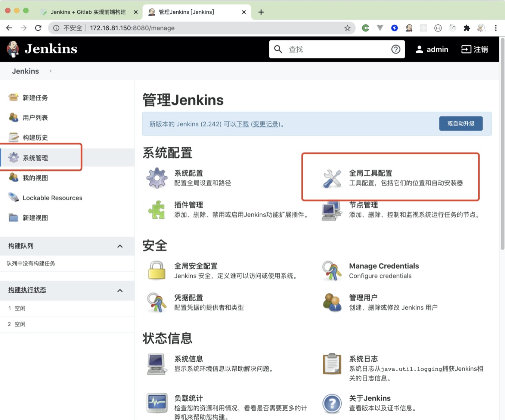Click the 队列中没有构建任务 text
The image size is (505, 420).
(31, 263)
